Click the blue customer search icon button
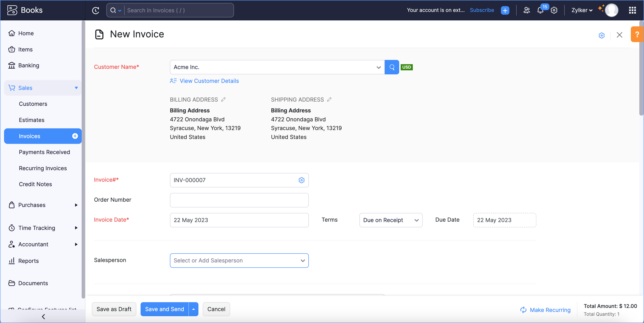This screenshot has height=323, width=644. coord(392,67)
